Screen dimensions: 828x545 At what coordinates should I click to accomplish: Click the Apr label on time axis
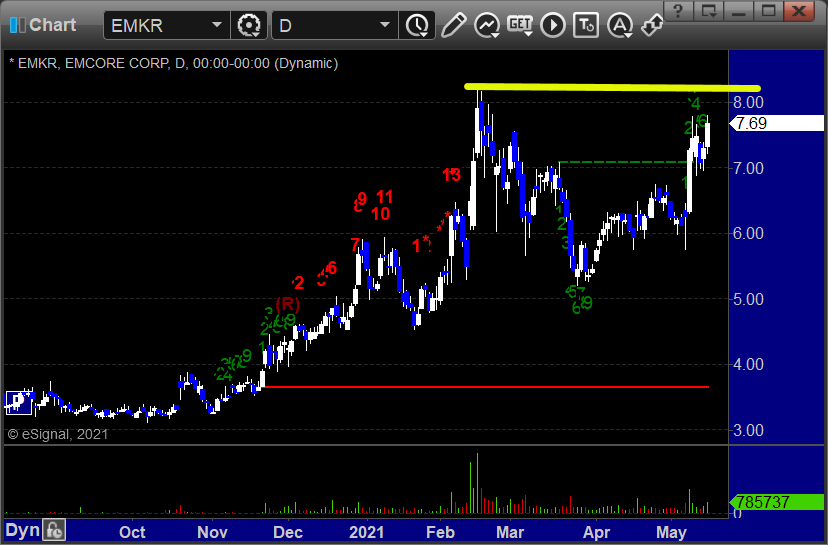tap(596, 532)
